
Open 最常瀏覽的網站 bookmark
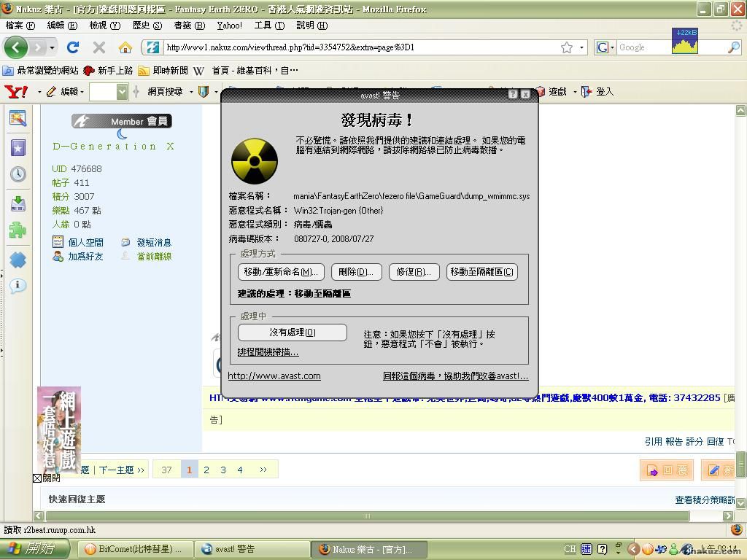41,71
